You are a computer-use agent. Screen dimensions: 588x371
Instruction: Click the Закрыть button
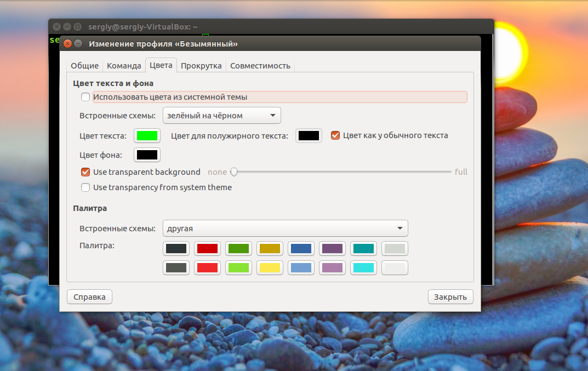click(450, 297)
